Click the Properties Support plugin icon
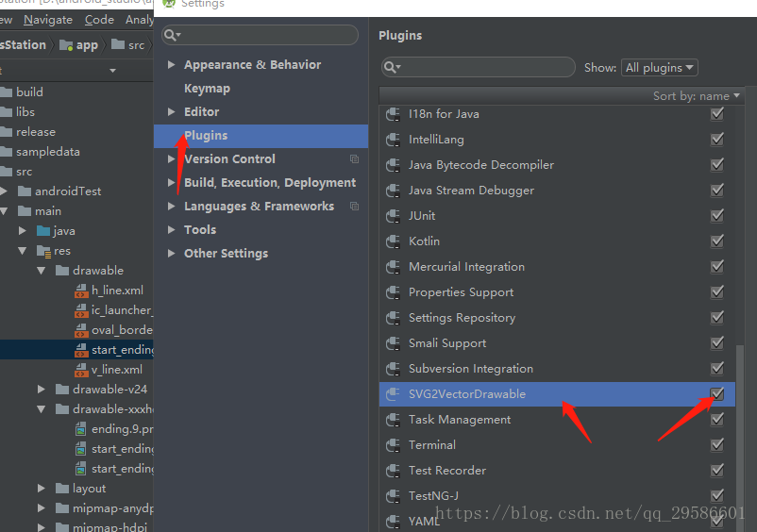The image size is (757, 532). click(393, 292)
